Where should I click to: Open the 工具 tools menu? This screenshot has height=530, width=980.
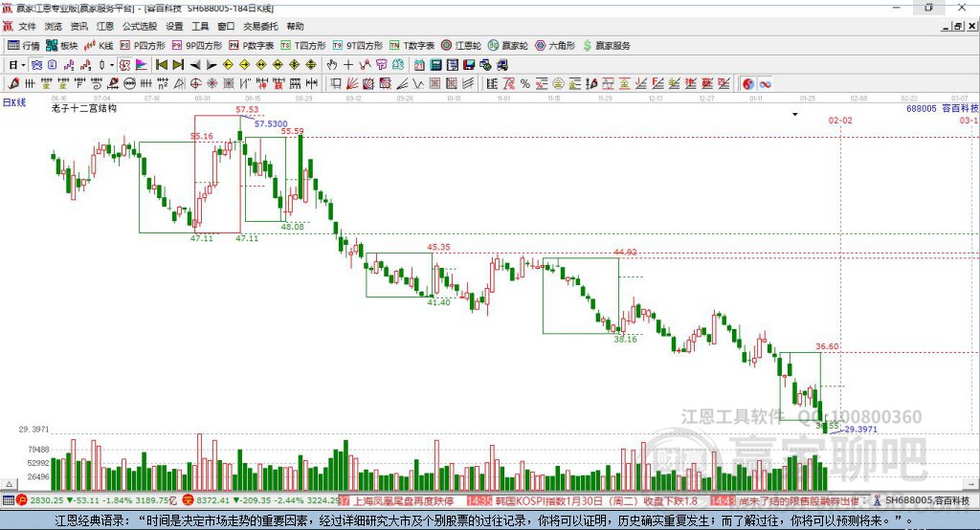(200, 26)
